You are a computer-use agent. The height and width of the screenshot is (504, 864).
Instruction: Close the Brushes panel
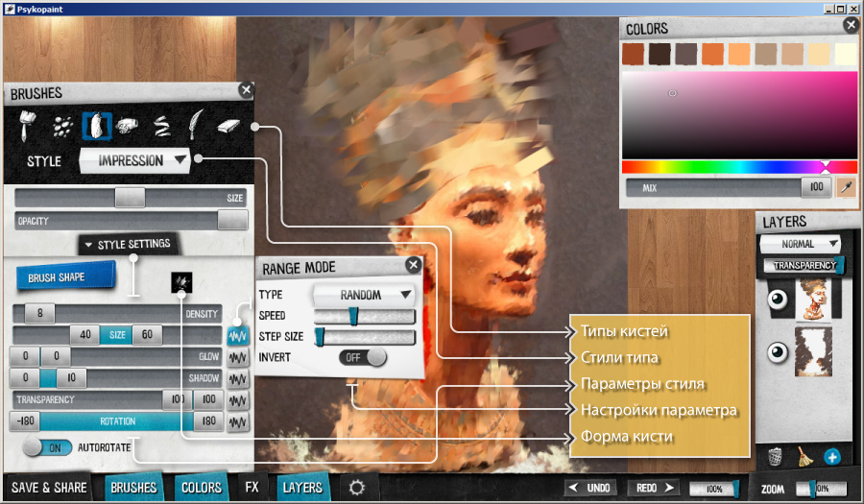tap(246, 90)
